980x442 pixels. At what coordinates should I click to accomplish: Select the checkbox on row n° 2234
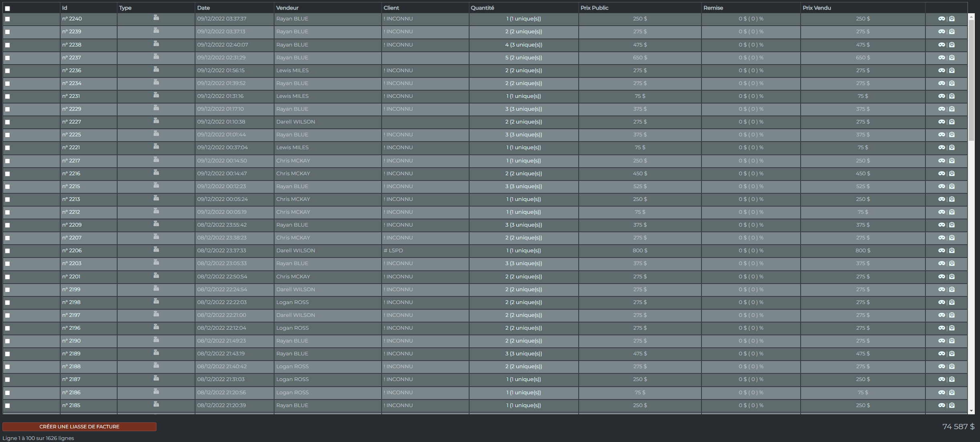(7, 83)
